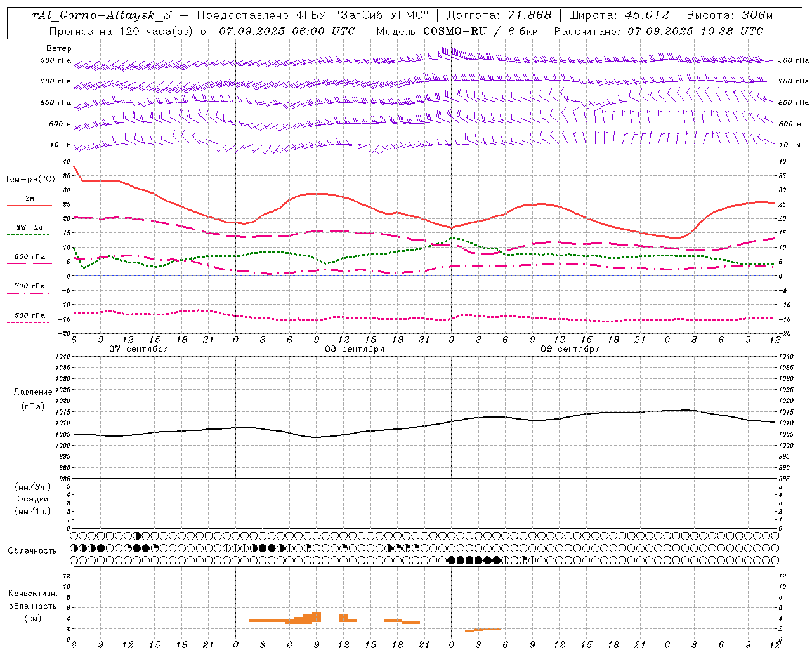
Task: Click the forecast start 07.09.2025 06:00 UTC
Action: (287, 30)
